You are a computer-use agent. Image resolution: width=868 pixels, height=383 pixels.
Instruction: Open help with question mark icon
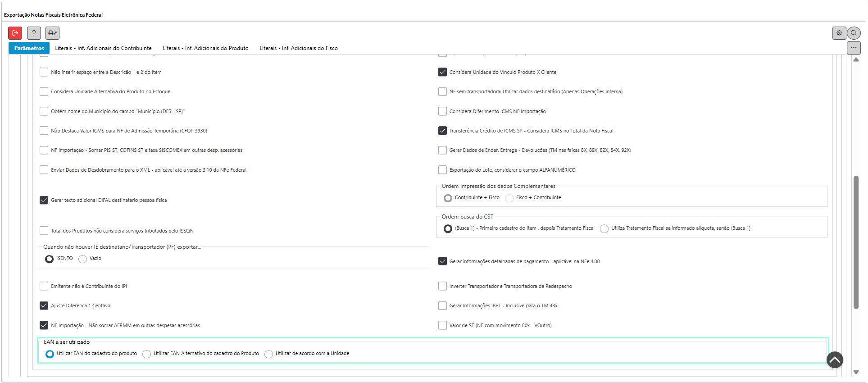(34, 33)
